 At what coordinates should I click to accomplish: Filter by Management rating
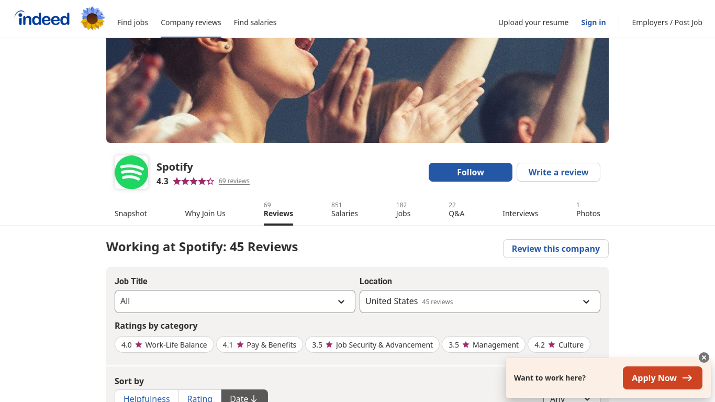(x=483, y=345)
